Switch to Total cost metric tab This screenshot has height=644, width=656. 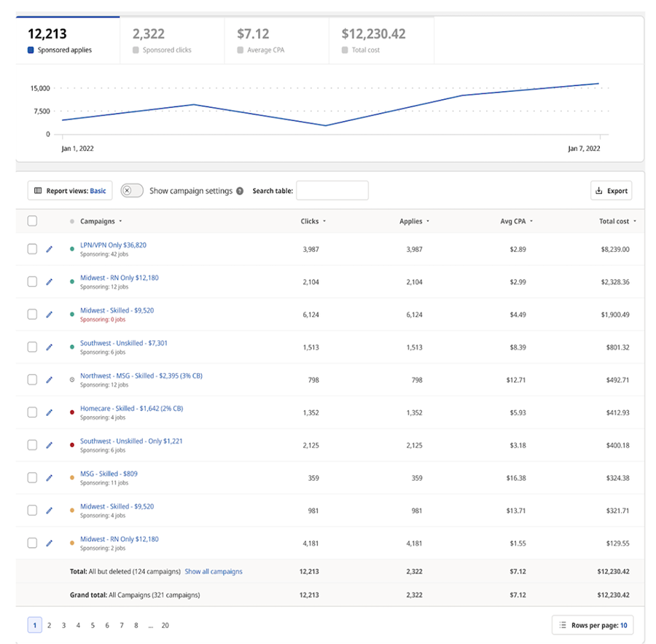tap(381, 40)
